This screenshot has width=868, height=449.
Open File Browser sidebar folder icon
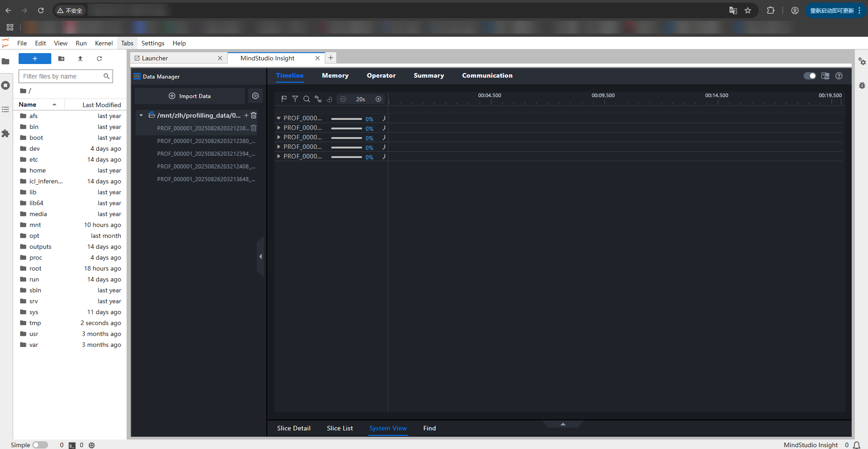pos(5,61)
